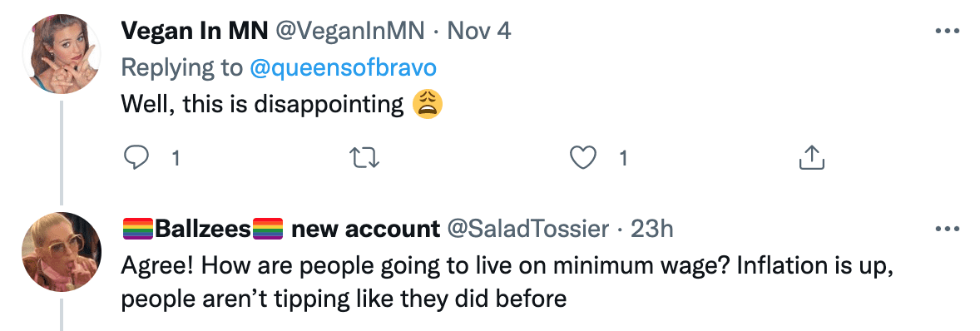Click the Ballzees new account display name
The image size is (980, 331).
(280, 230)
